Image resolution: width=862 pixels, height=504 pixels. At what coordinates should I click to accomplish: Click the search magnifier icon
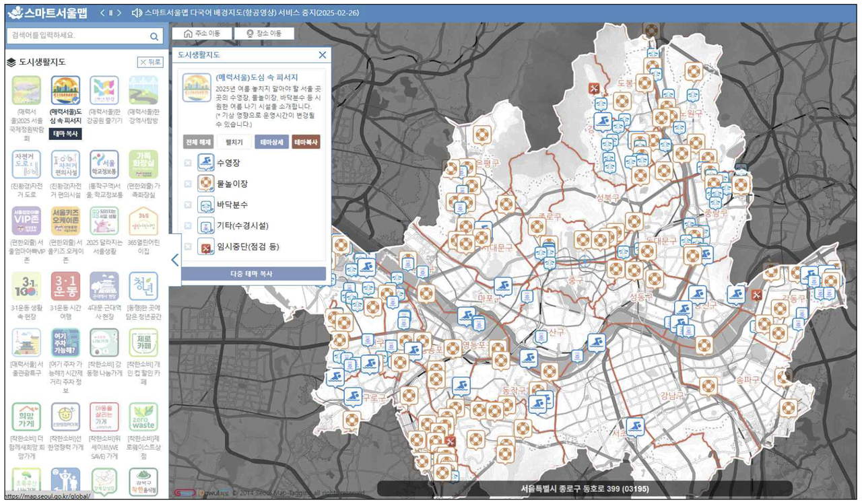[154, 36]
